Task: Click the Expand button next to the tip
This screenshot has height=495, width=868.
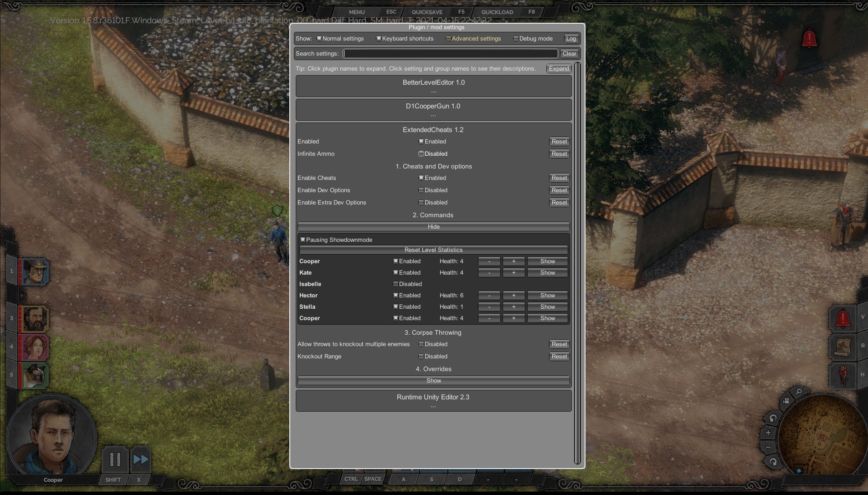Action: pyautogui.click(x=559, y=69)
